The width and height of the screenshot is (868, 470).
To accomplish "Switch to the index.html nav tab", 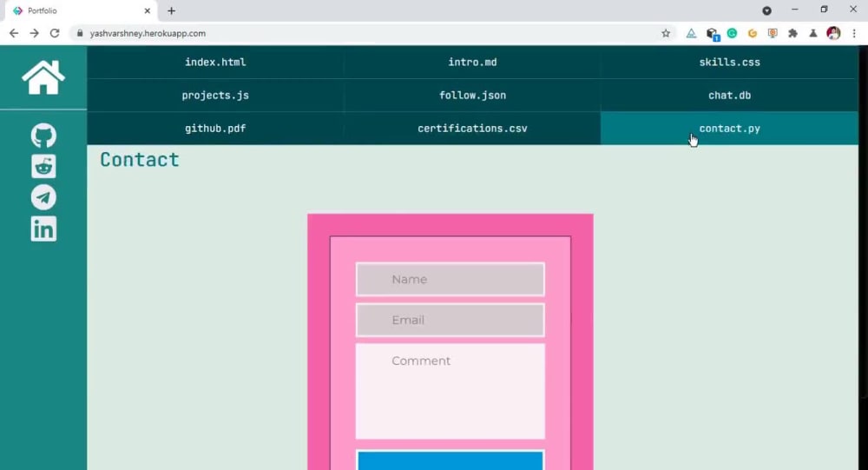I will [215, 62].
